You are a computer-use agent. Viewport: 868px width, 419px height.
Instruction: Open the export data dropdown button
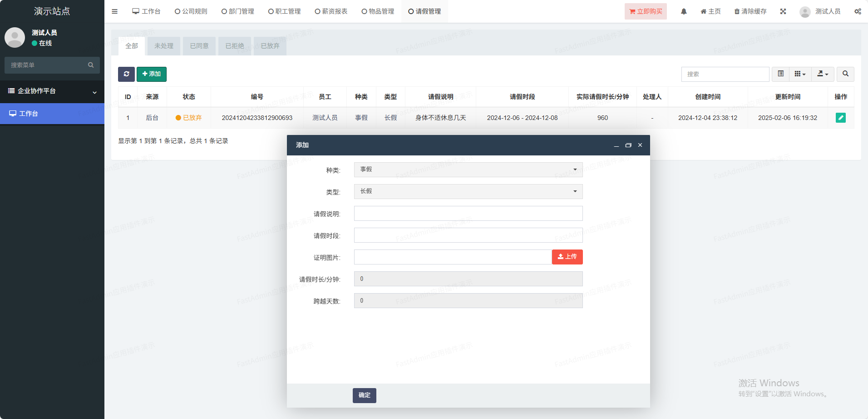(823, 74)
